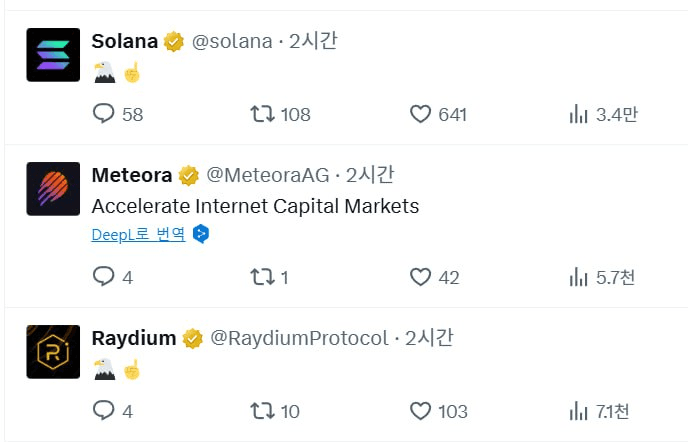This screenshot has height=442, width=688.
Task: Reply to the Raydium tweet
Action: click(x=104, y=411)
